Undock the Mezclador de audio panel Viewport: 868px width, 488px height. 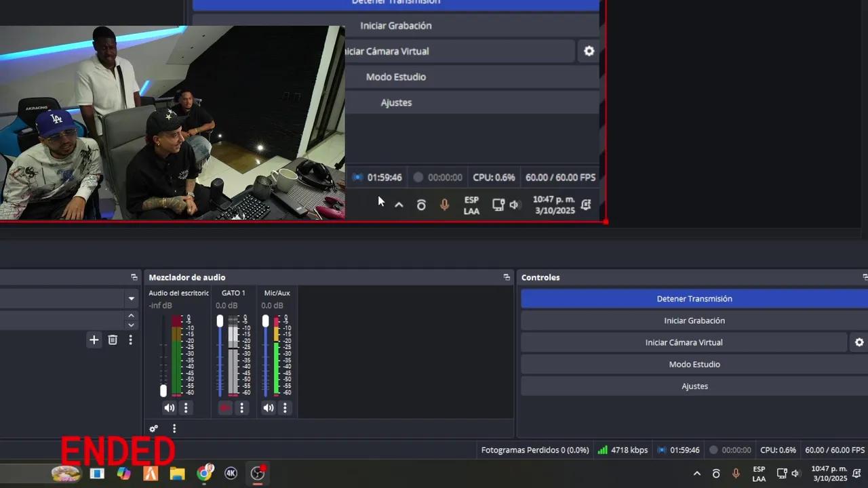coord(507,277)
